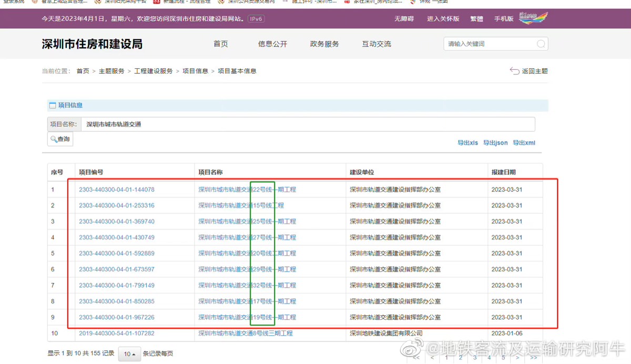This screenshot has width=631, height=364.
Task: Click the colorful logo in top-right banner
Action: tap(533, 18)
